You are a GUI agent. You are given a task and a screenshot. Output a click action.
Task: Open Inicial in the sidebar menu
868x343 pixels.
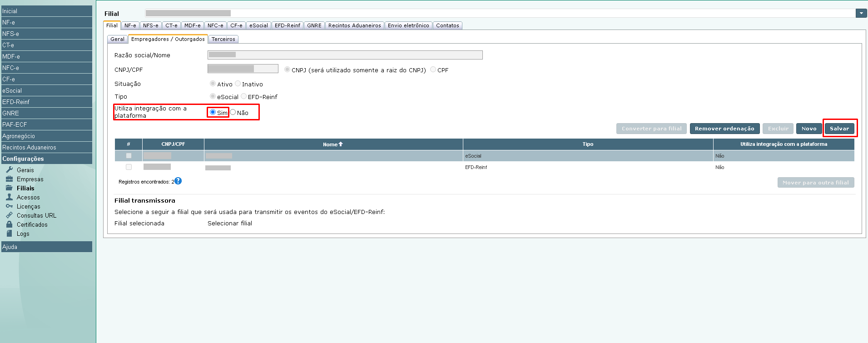[x=47, y=11]
